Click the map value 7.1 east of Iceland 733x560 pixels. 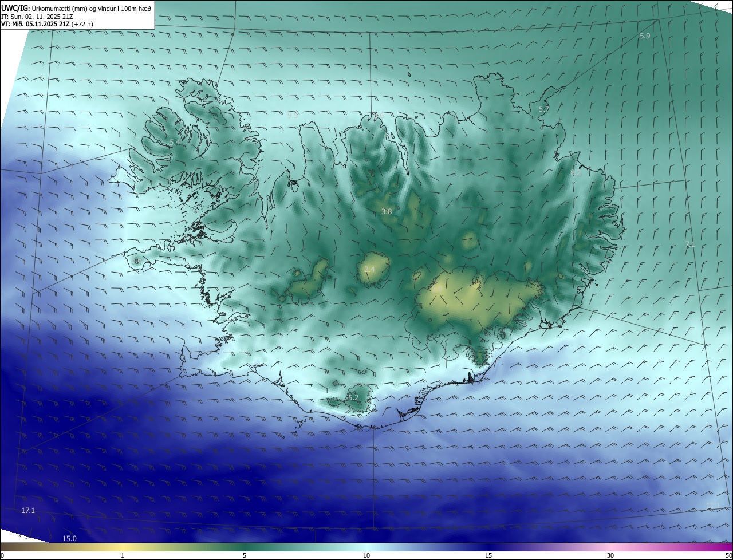point(689,244)
